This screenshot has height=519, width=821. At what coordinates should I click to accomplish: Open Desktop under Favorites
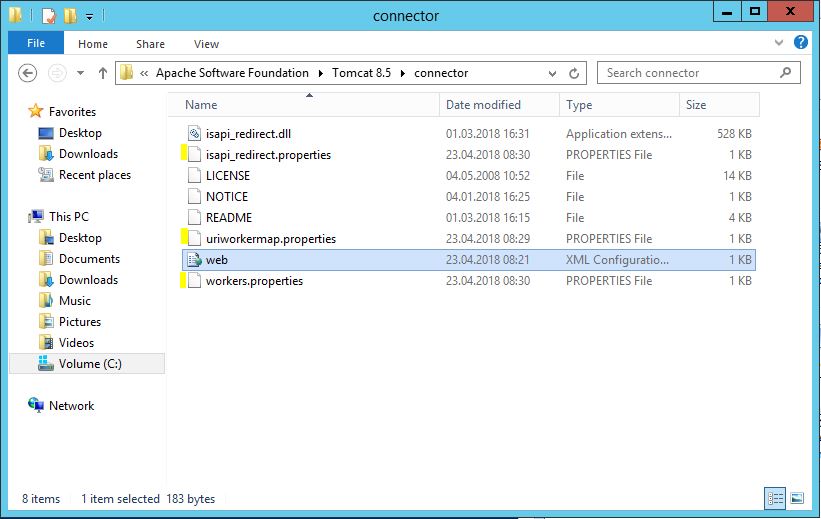[x=80, y=133]
